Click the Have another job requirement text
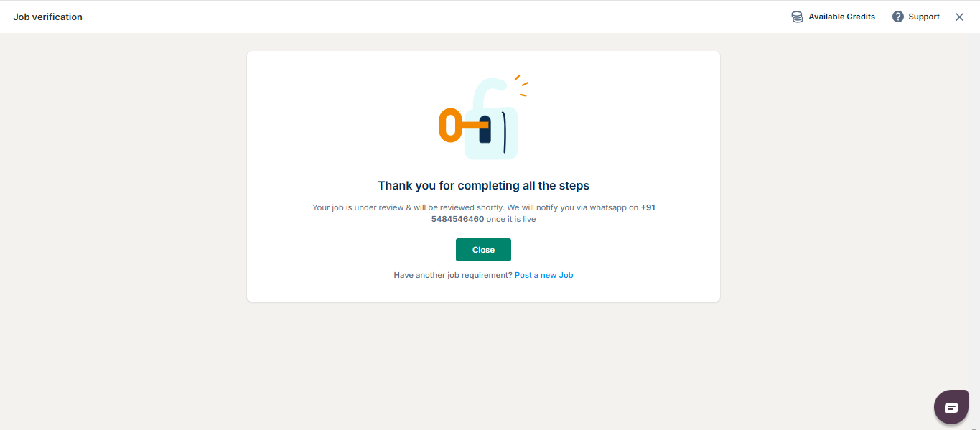980x430 pixels. pyautogui.click(x=453, y=275)
